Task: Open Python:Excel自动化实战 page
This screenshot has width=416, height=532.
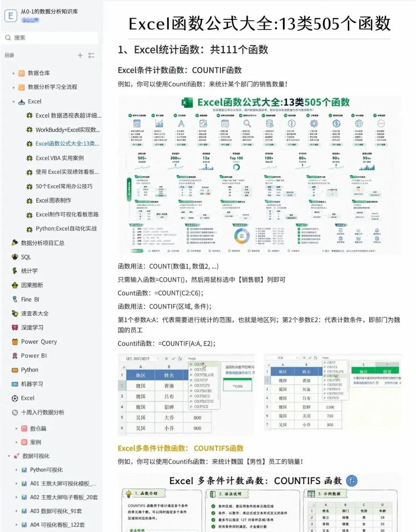Action: tap(66, 229)
